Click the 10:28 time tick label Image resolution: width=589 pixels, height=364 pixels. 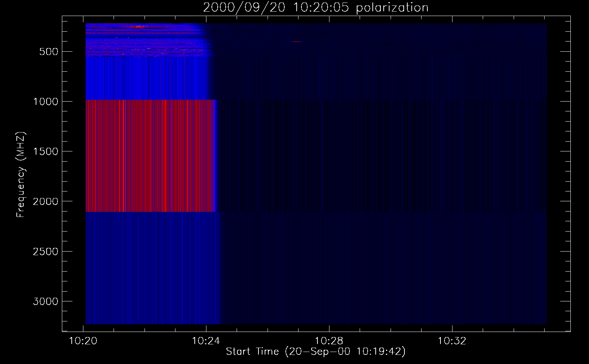[329, 341]
